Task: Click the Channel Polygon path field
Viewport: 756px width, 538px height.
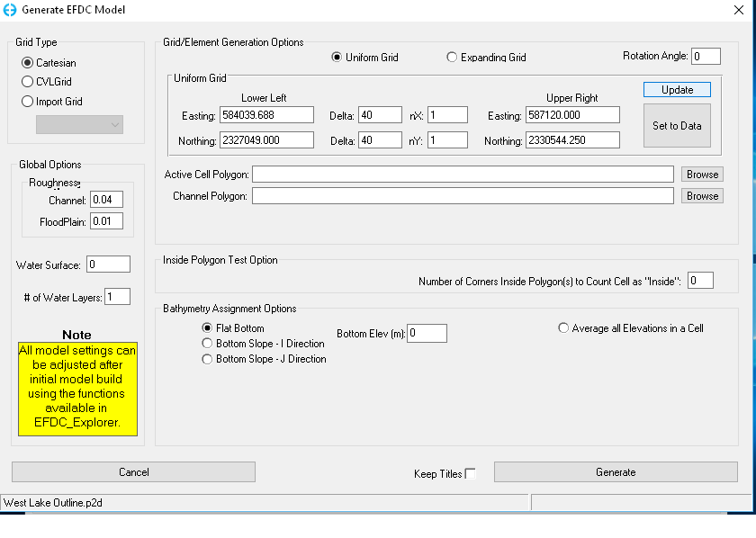Action: point(463,196)
